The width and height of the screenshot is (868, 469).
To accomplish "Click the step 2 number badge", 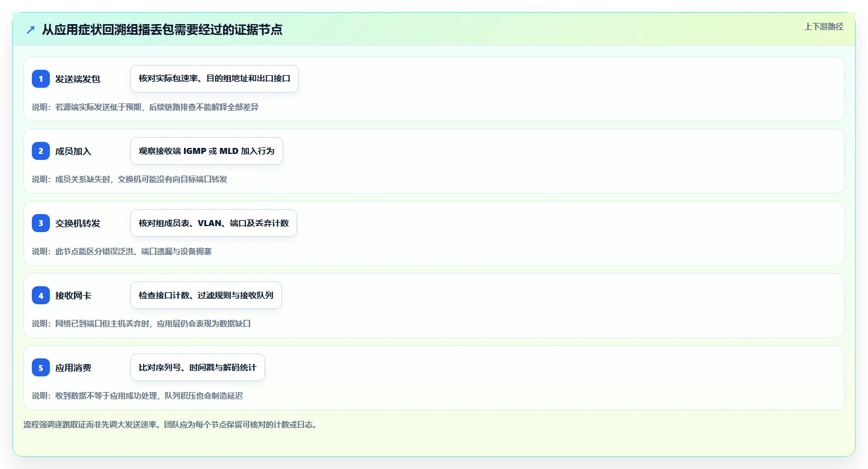I will tap(41, 151).
